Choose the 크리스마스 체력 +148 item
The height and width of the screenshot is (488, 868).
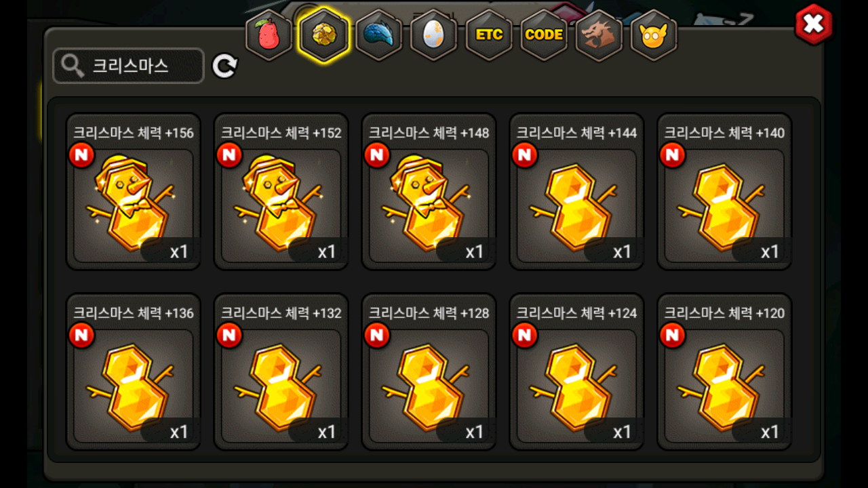pyautogui.click(x=429, y=192)
